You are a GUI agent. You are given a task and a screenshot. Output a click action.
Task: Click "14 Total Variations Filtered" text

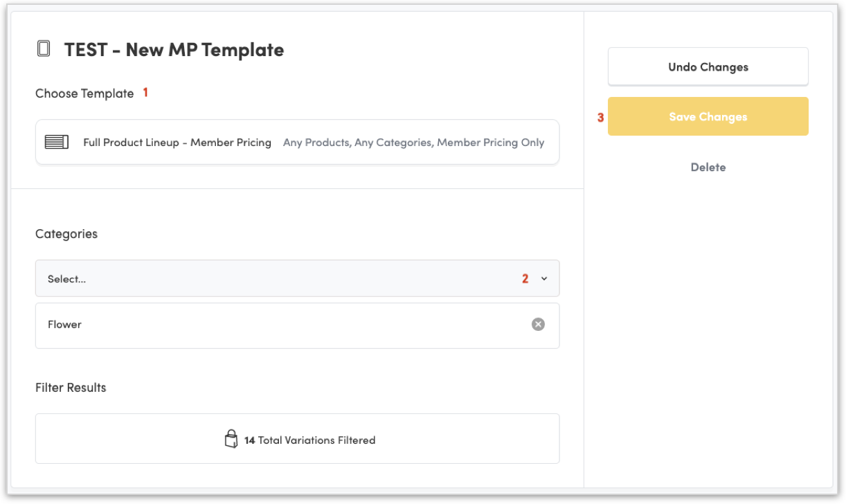click(309, 440)
